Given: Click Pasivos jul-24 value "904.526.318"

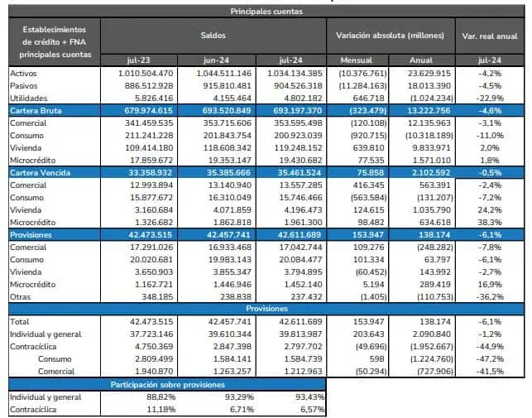Looking at the screenshot, I should click(x=298, y=86).
